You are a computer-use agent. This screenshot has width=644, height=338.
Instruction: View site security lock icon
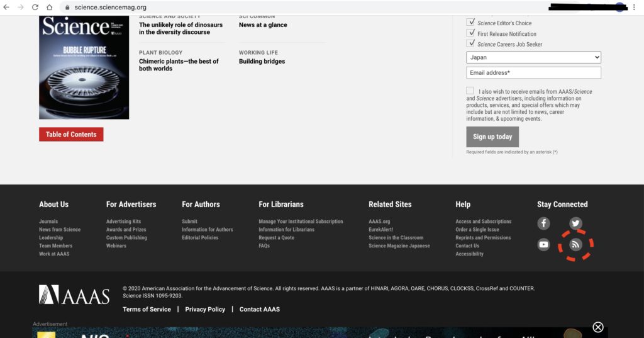pyautogui.click(x=67, y=8)
